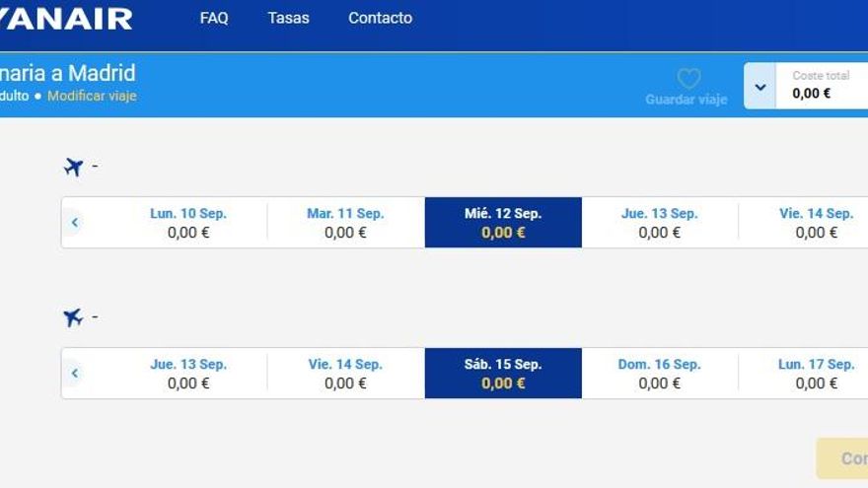
Task: Select return date Jue. 13 Sep.
Action: click(x=188, y=374)
